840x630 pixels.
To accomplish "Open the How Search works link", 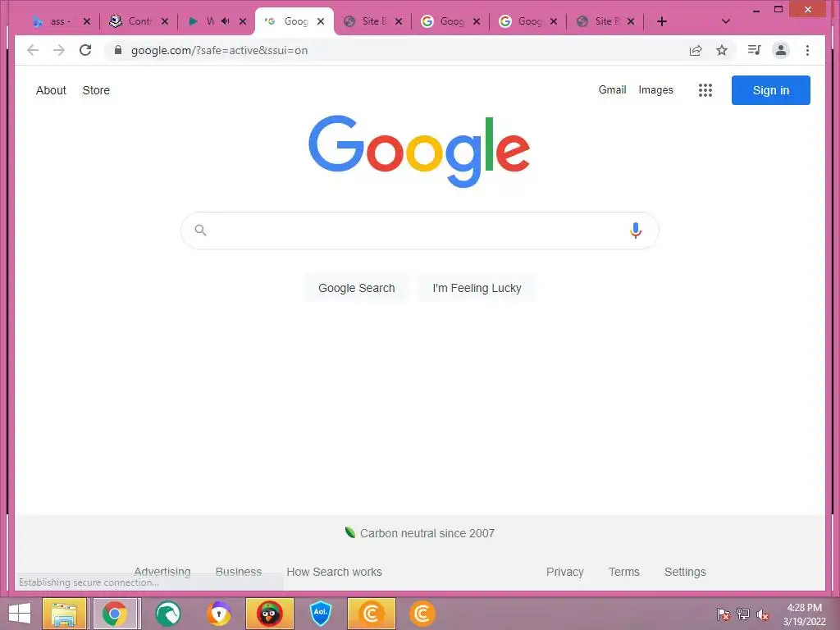I will coord(334,572).
